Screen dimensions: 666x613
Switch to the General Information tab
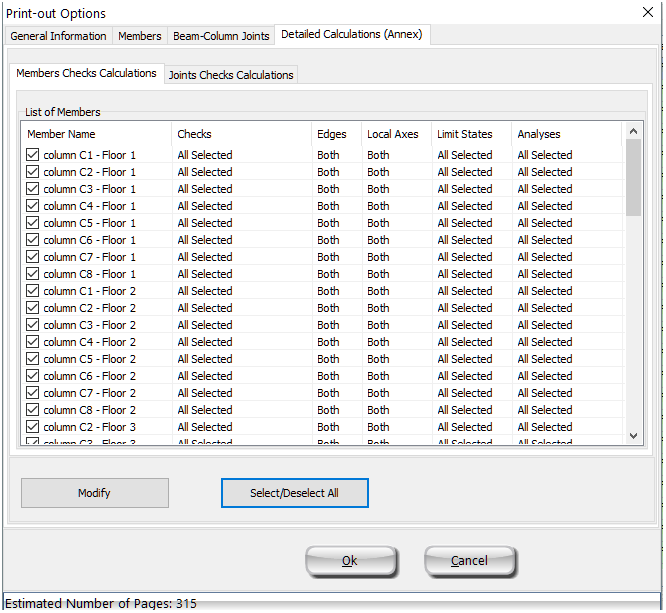click(x=58, y=36)
